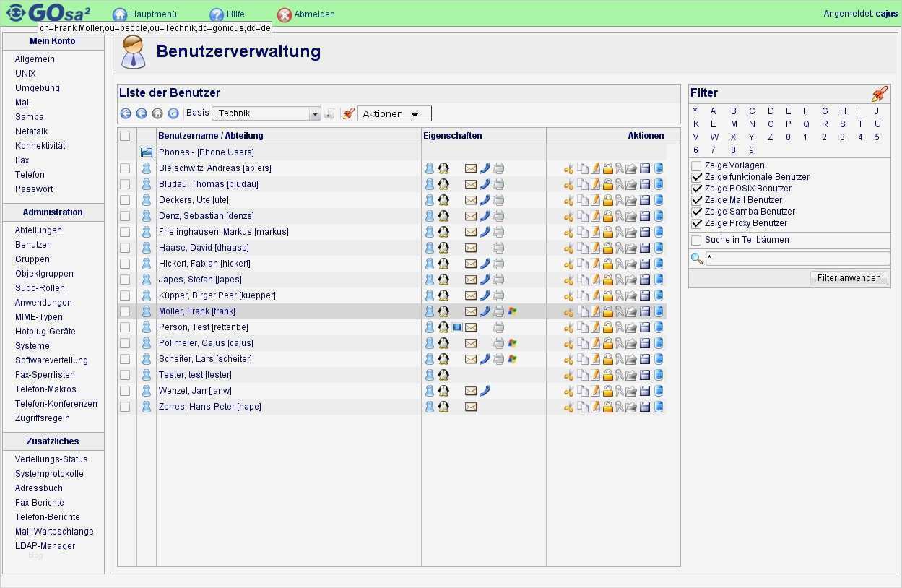This screenshot has height=588, width=902.
Task: Click the reload icon beside Basis label
Action: [173, 113]
